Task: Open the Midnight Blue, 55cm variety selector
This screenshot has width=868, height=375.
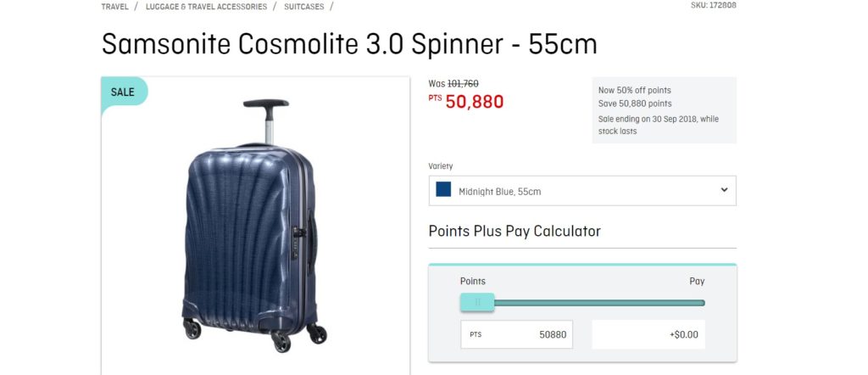Action: coord(582,191)
